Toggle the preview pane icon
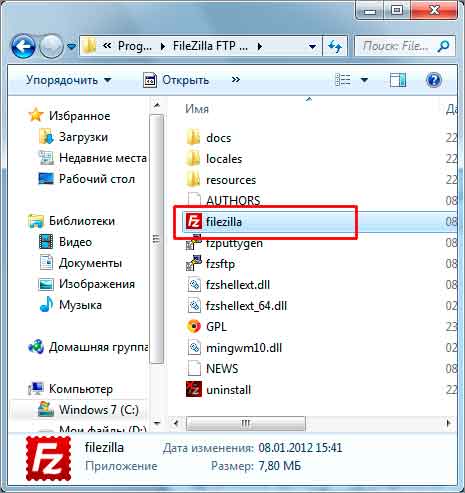The width and height of the screenshot is (465, 493). tap(398, 80)
